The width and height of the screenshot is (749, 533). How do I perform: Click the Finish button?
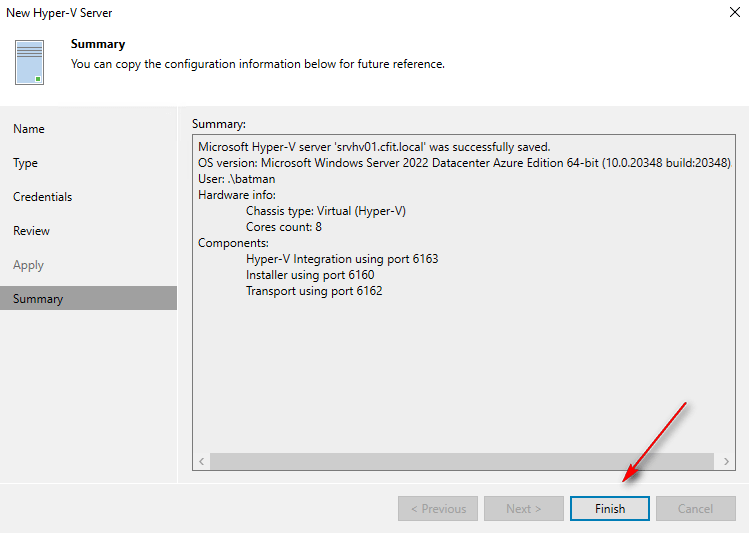(609, 508)
